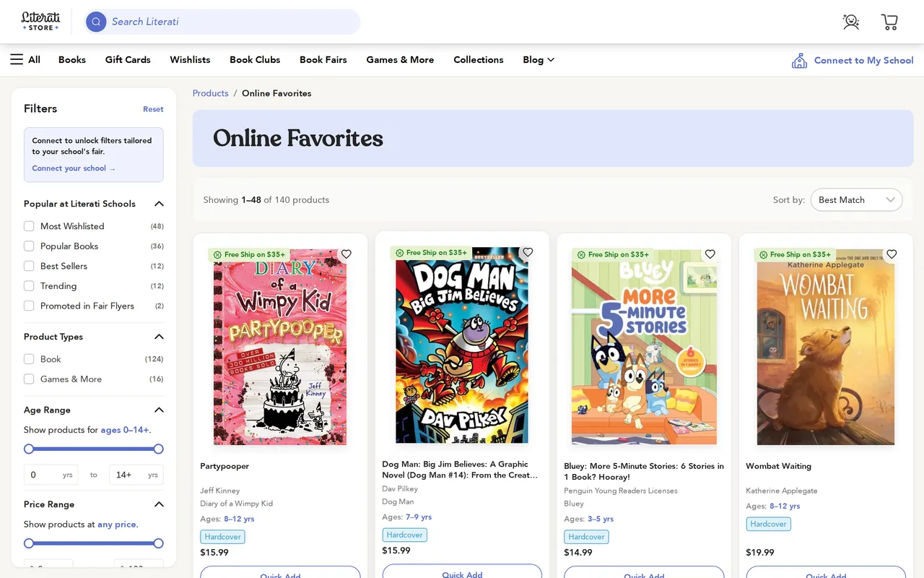Open the Gift Cards page
This screenshot has height=578, width=924.
(128, 60)
